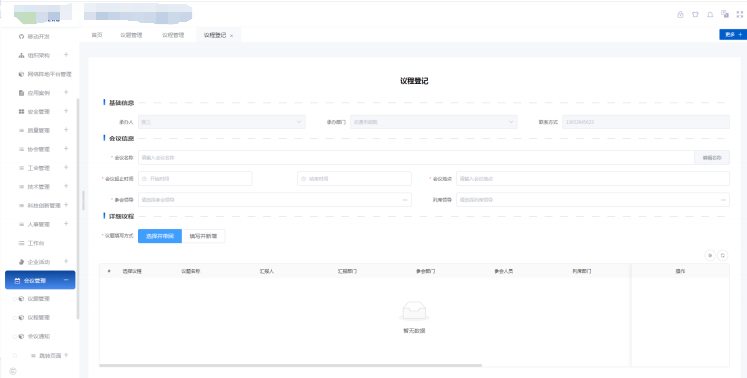Click the left circular tool icon above the table

[710, 255]
